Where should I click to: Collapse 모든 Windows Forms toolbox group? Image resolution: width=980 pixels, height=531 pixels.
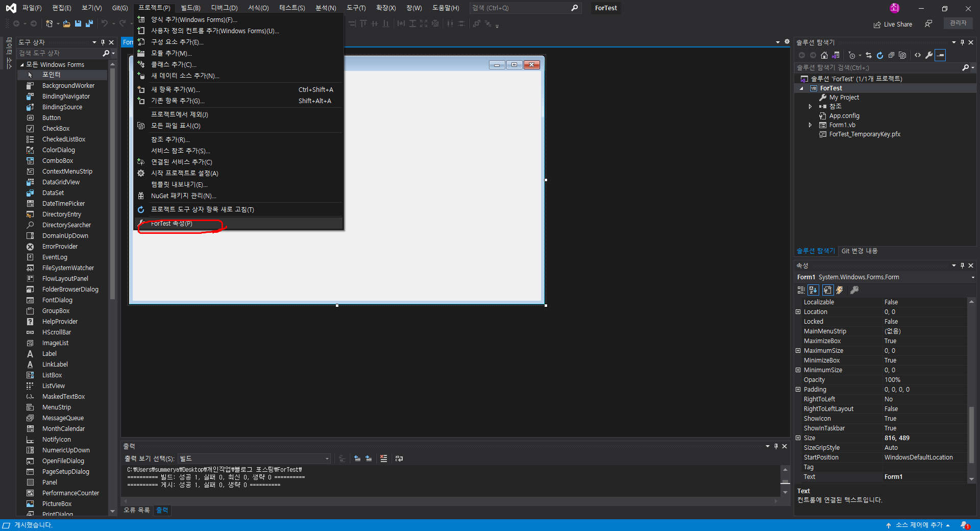(x=22, y=65)
